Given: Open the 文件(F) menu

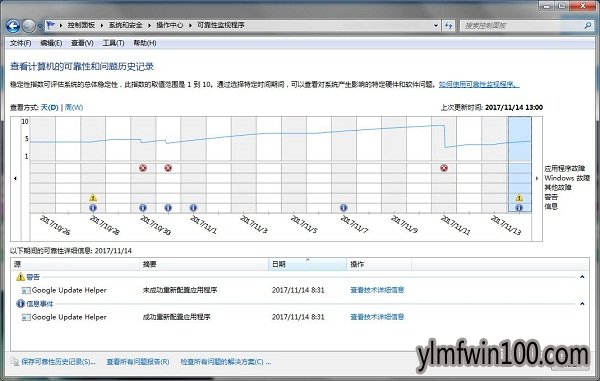Looking at the screenshot, I should click(x=20, y=43).
